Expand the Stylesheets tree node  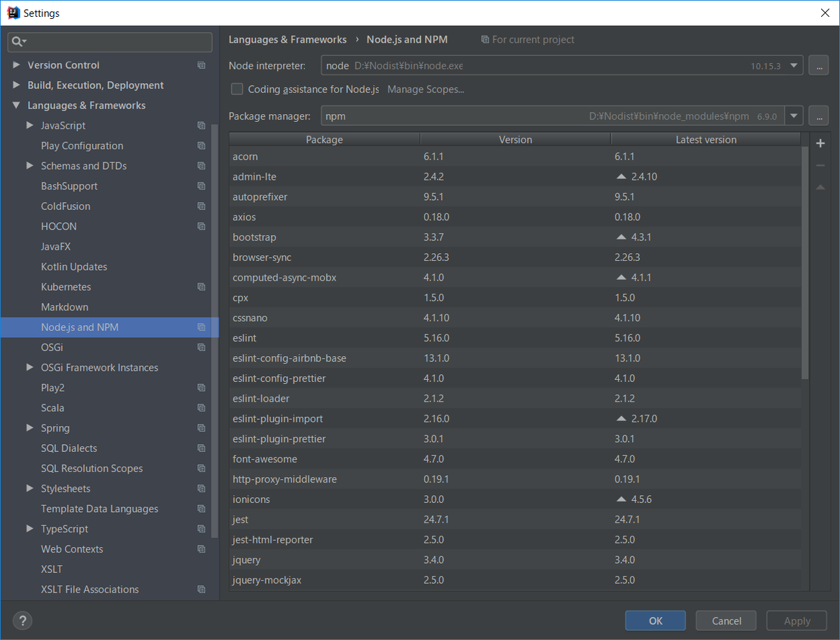29,488
